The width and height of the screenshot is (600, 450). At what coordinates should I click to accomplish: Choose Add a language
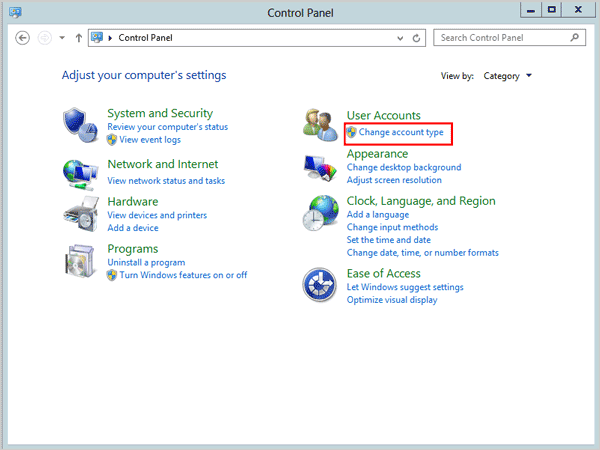coord(378,215)
